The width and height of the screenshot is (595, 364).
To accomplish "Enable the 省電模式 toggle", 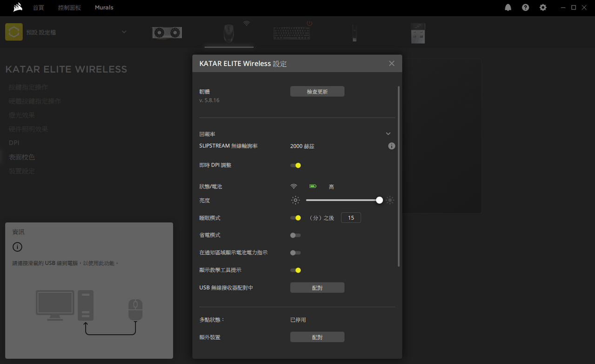I will (295, 235).
